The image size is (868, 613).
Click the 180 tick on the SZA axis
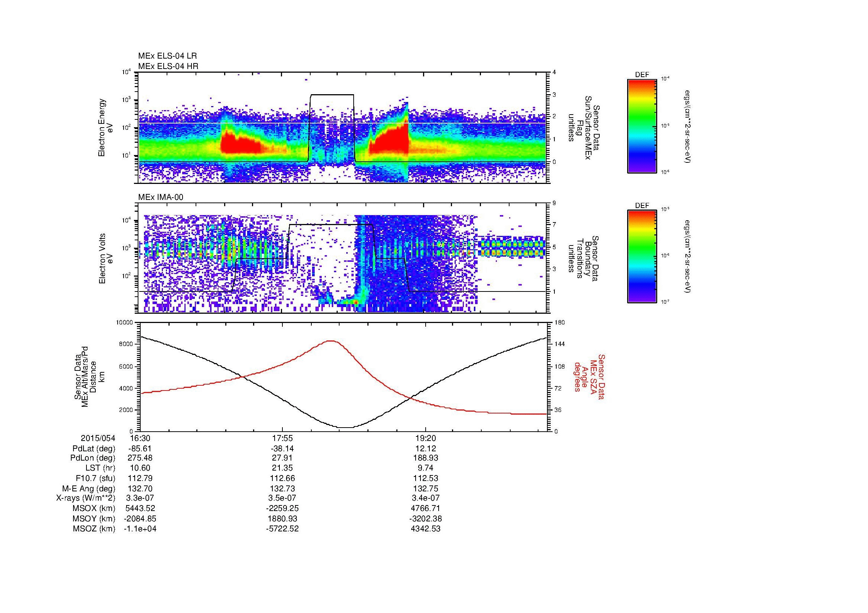tap(560, 323)
